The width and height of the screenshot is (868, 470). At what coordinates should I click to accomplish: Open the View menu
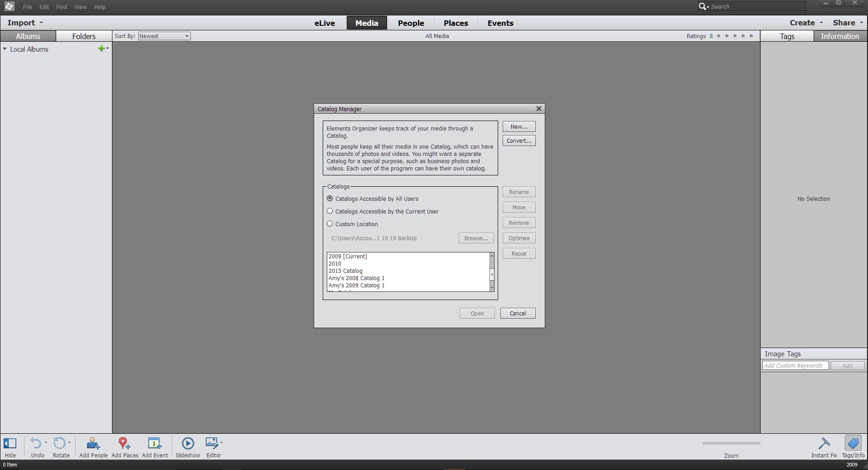click(80, 7)
